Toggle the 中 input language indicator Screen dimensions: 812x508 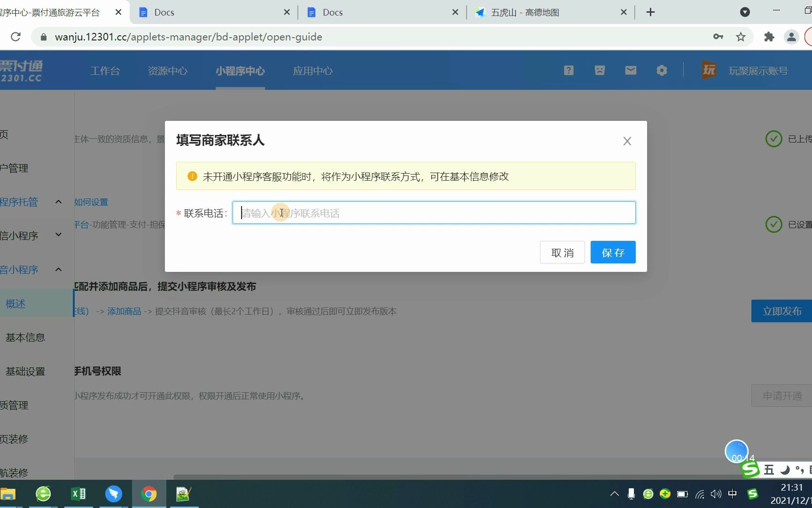tap(732, 494)
